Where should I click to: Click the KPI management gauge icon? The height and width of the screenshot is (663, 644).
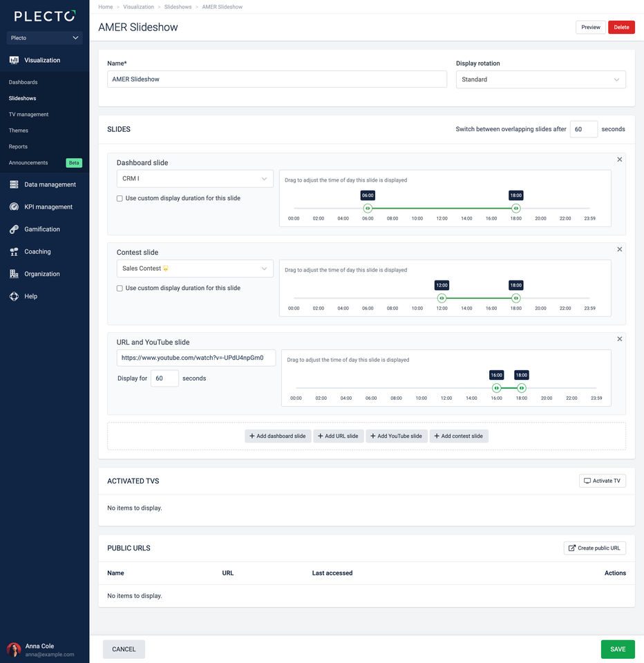click(14, 207)
